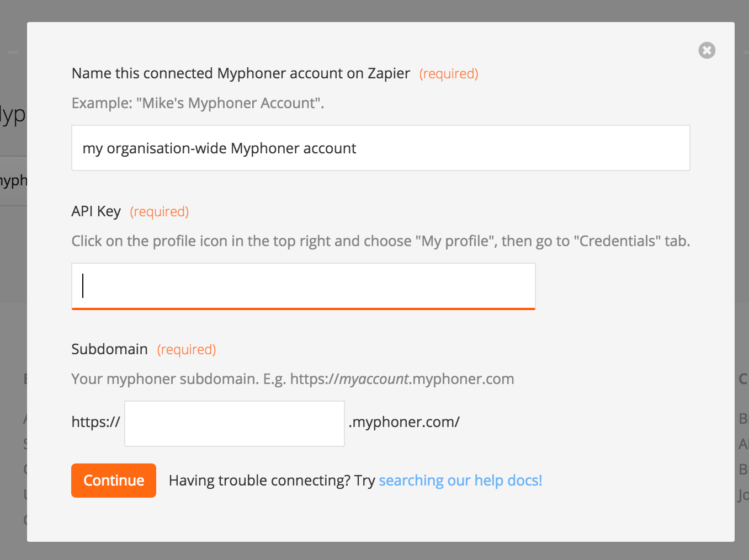Image resolution: width=749 pixels, height=560 pixels.
Task: Click the Credentials tab instruction text
Action: [381, 241]
